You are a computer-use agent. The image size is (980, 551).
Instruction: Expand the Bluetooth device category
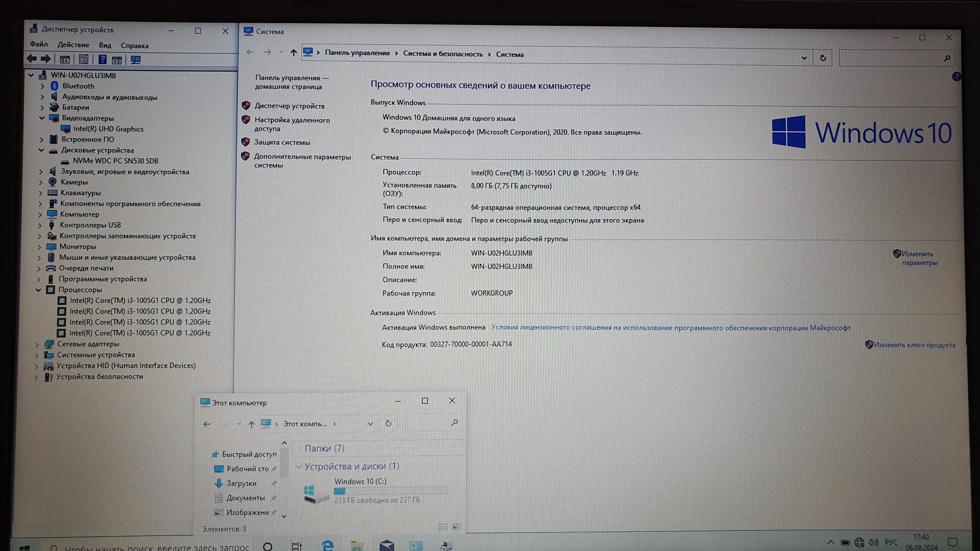[43, 86]
